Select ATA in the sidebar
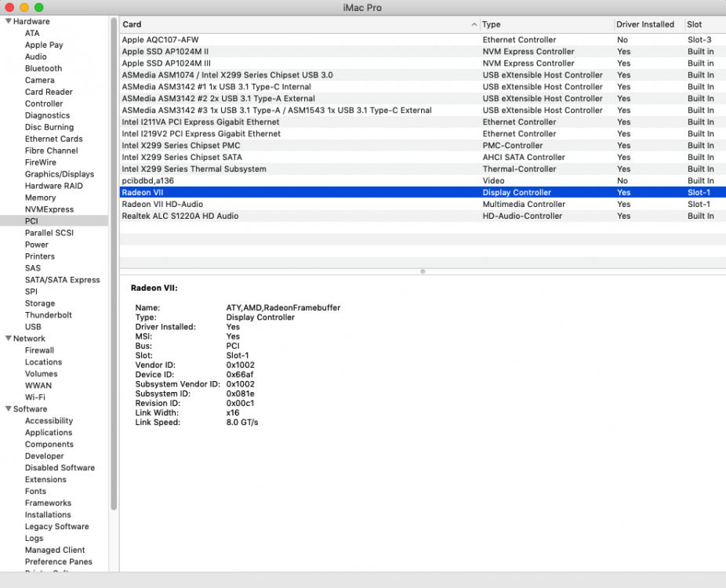The image size is (726, 588). click(32, 34)
